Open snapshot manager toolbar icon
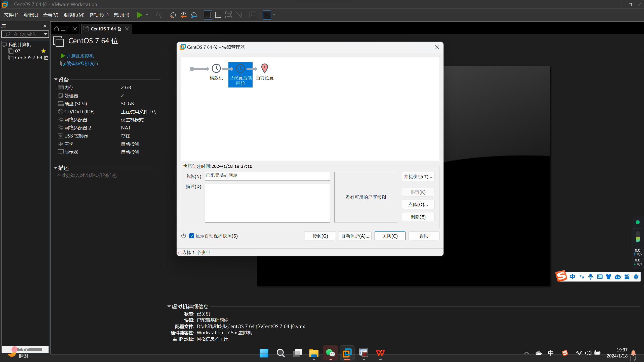The image size is (644, 362). (194, 15)
